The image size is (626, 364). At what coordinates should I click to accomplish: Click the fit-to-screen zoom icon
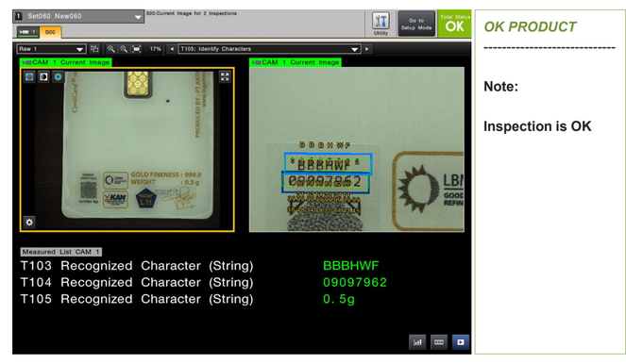pos(137,49)
